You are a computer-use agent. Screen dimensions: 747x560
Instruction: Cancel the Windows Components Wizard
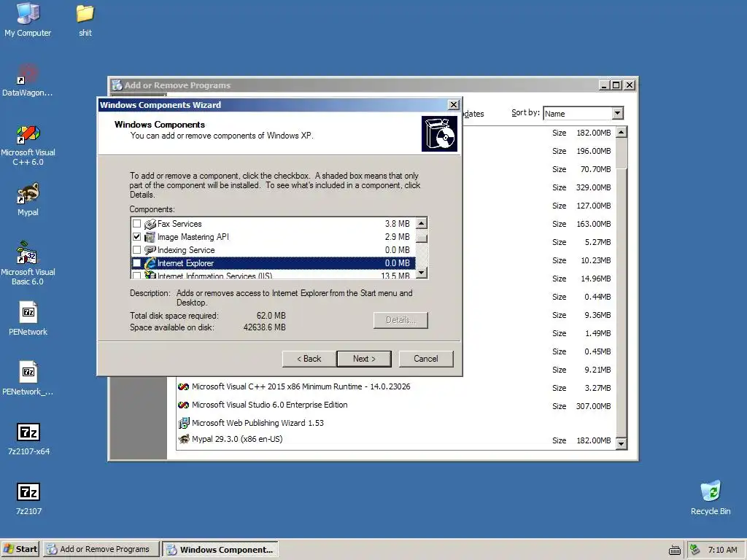426,359
